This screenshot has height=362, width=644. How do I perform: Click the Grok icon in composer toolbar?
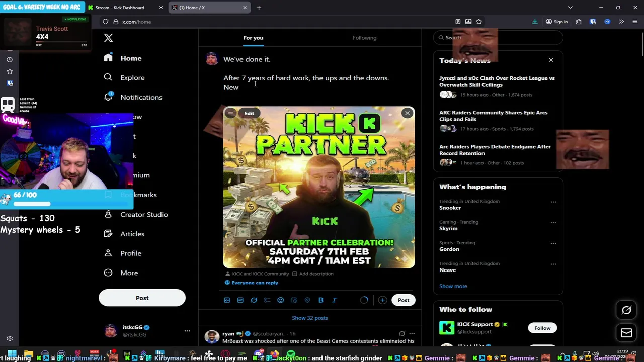(x=254, y=300)
